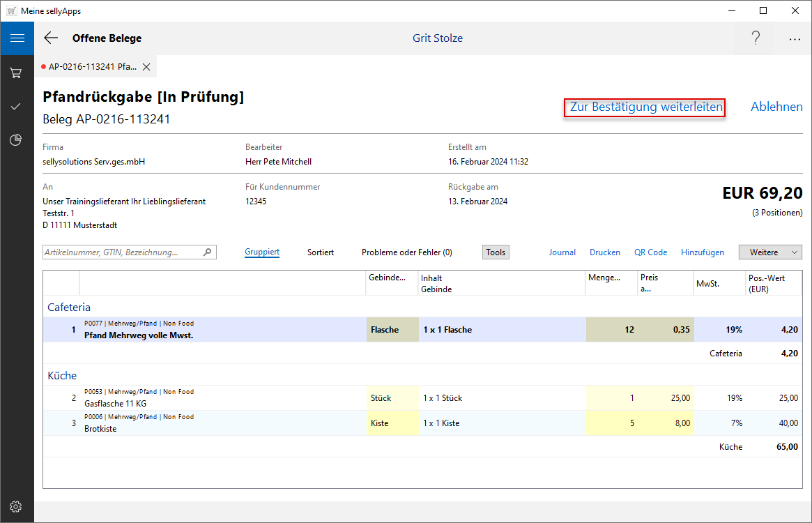Open settings via the gear icon
Screen dimensions: 812x523
16,506
